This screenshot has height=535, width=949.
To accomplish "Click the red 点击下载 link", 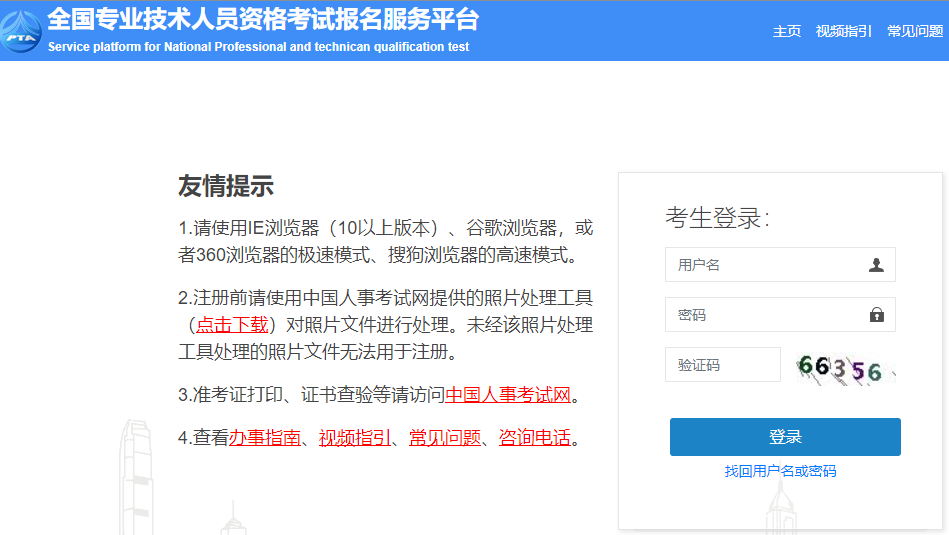I will tap(232, 324).
